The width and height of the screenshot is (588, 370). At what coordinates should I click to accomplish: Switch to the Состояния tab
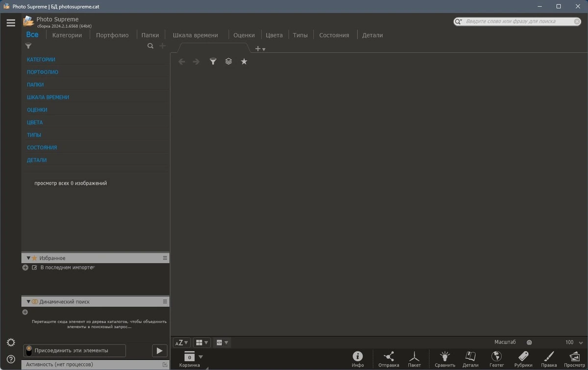click(334, 35)
